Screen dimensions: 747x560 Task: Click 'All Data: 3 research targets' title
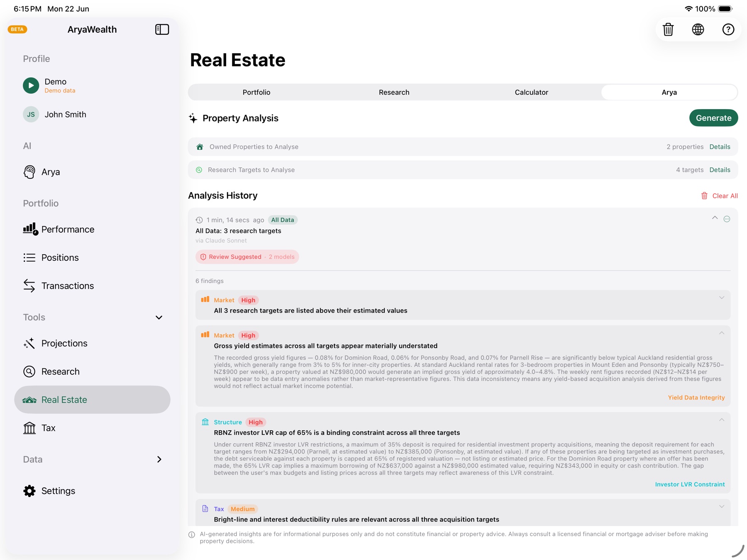[x=238, y=231]
